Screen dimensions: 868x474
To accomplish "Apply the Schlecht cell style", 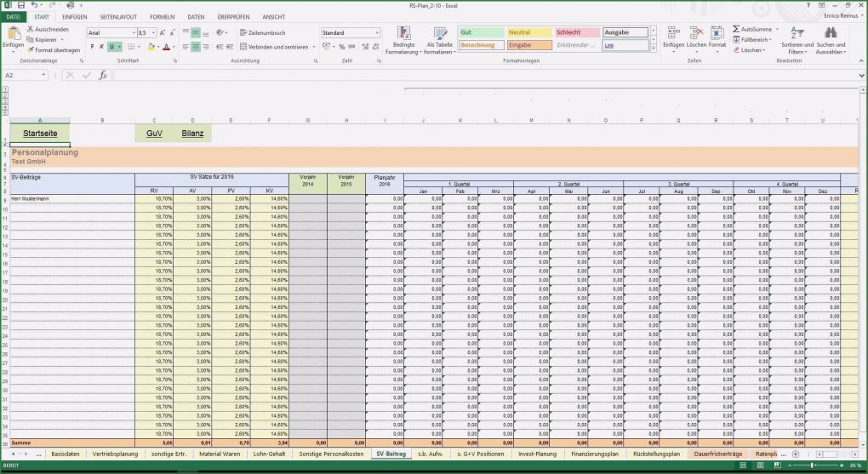I will [x=577, y=32].
